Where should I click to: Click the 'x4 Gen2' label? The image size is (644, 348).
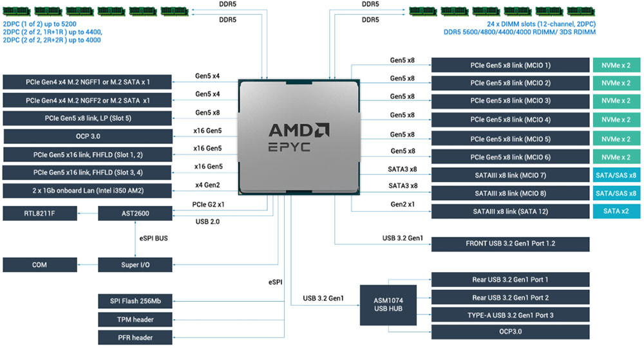click(x=207, y=185)
